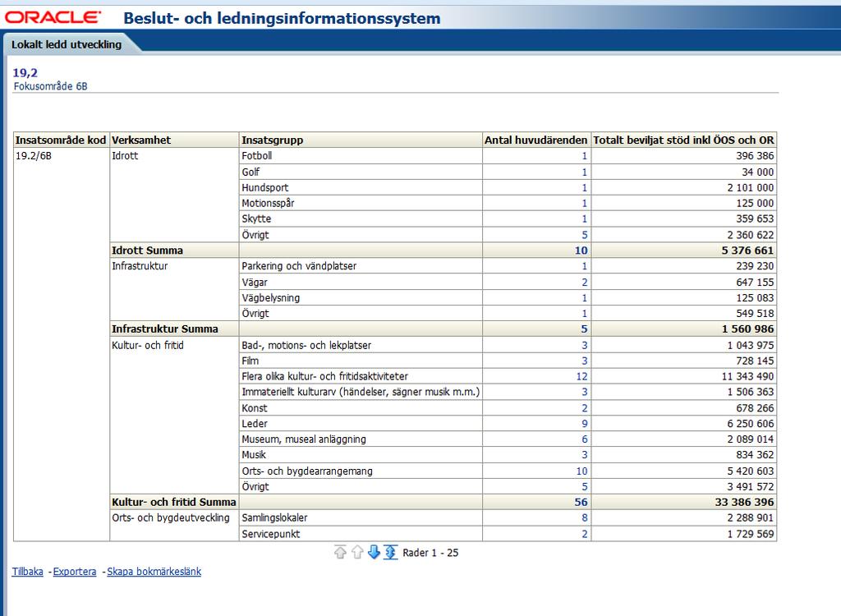Image resolution: width=841 pixels, height=616 pixels.
Task: Click Skapa bokmärkeslänk link
Action: (x=154, y=572)
